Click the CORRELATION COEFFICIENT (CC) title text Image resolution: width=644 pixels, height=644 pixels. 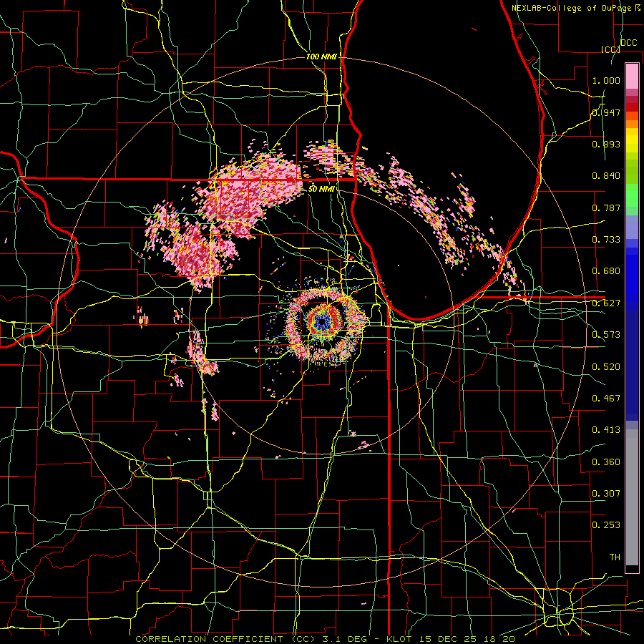coord(225,639)
